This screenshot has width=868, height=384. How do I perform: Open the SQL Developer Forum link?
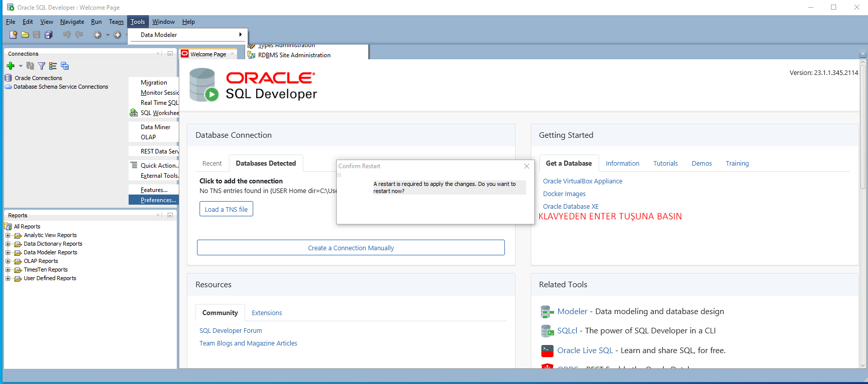230,331
